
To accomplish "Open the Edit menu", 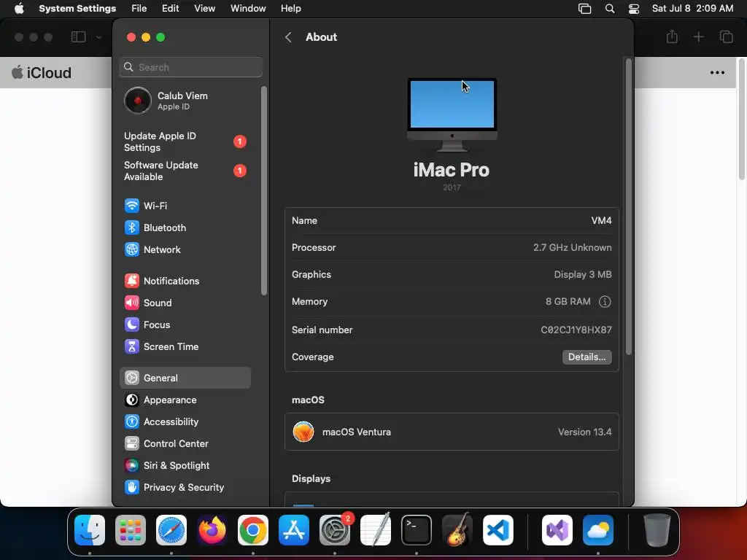I will [x=170, y=9].
